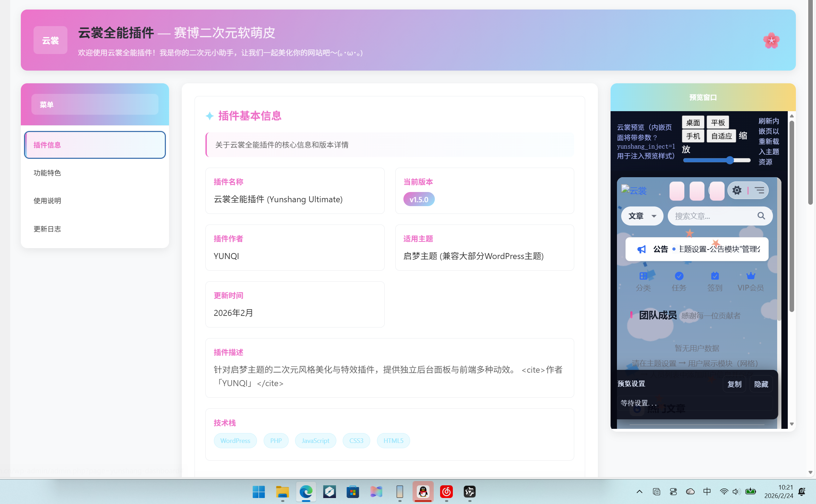This screenshot has height=504, width=816.
Task: Open Wi-Fi network tray icon
Action: pyautogui.click(x=724, y=492)
